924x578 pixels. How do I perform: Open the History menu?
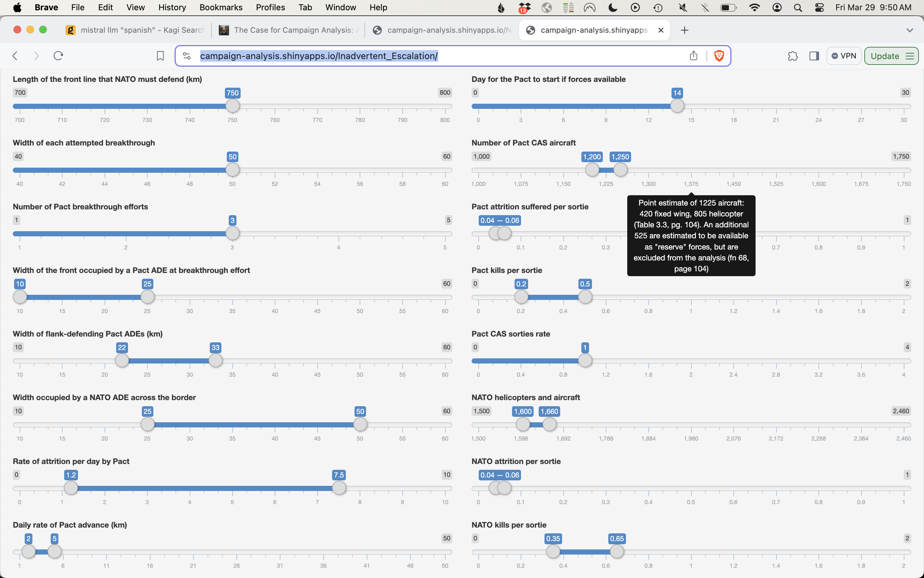pos(172,7)
